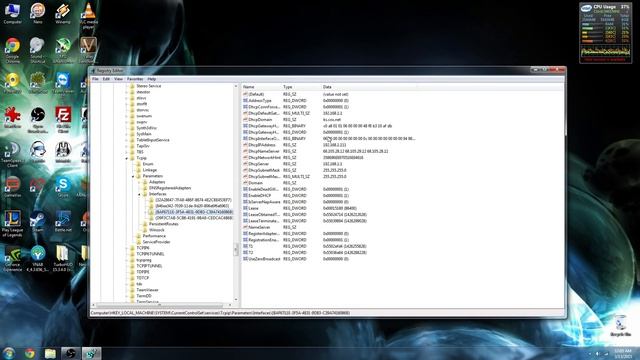Open the Battle.net desktop icon
Image resolution: width=640 pixels, height=360 pixels.
[x=63, y=222]
